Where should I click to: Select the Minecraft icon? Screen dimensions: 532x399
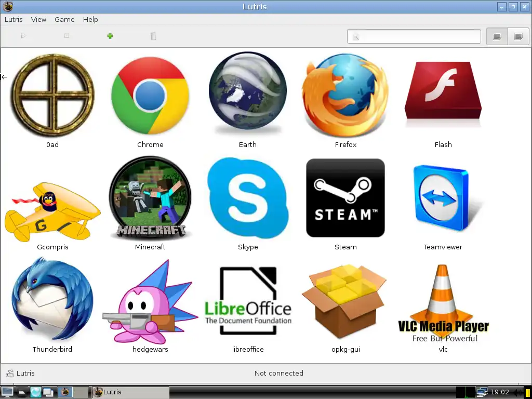point(150,197)
